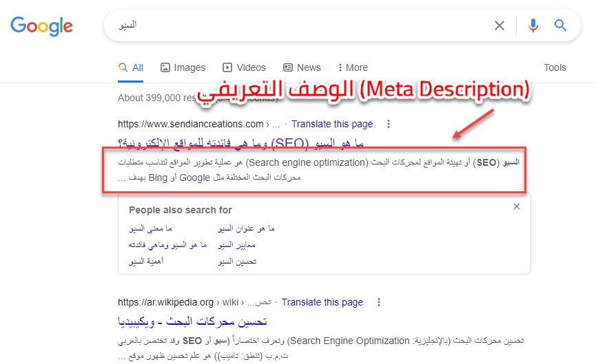Click the ar.wikipedia.org URL breadcrumb
This screenshot has height=364, width=596.
(x=194, y=302)
